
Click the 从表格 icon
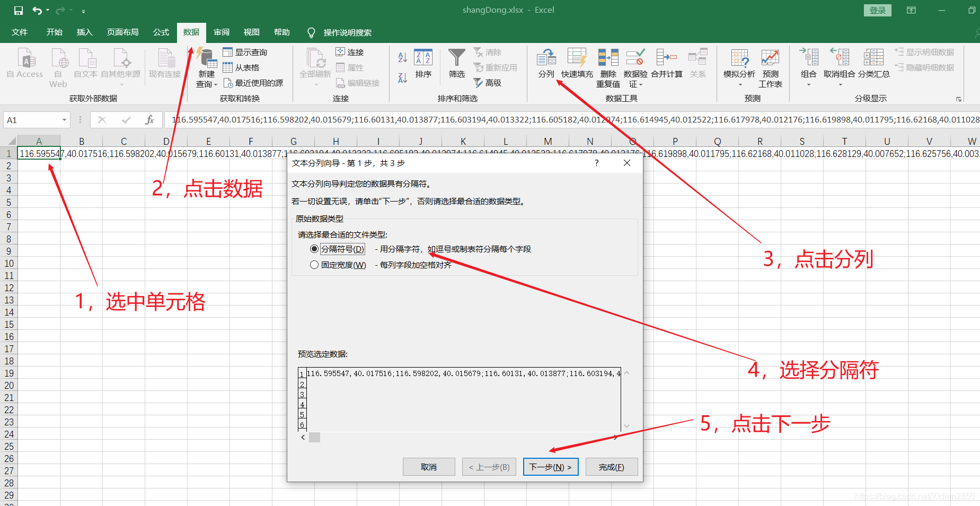pyautogui.click(x=227, y=67)
